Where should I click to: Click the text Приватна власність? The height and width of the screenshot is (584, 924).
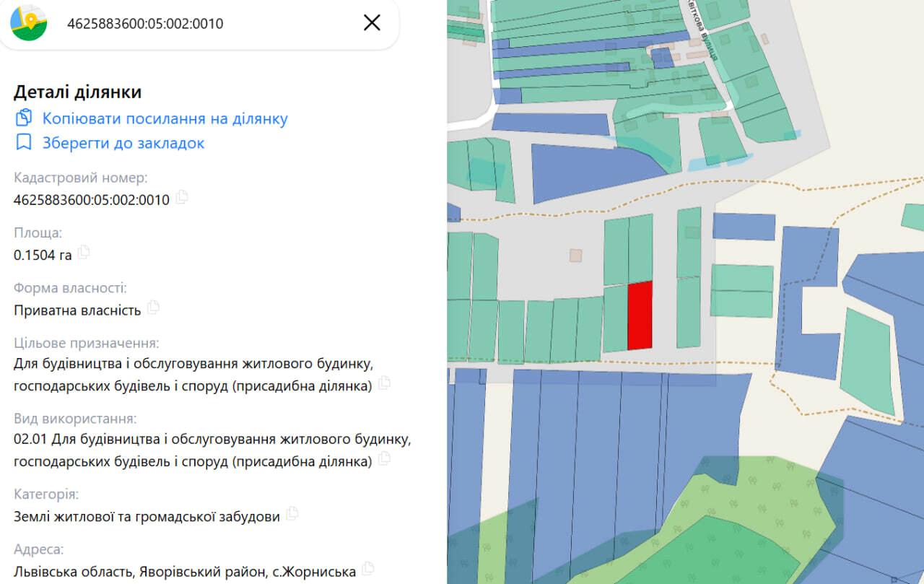tap(77, 310)
